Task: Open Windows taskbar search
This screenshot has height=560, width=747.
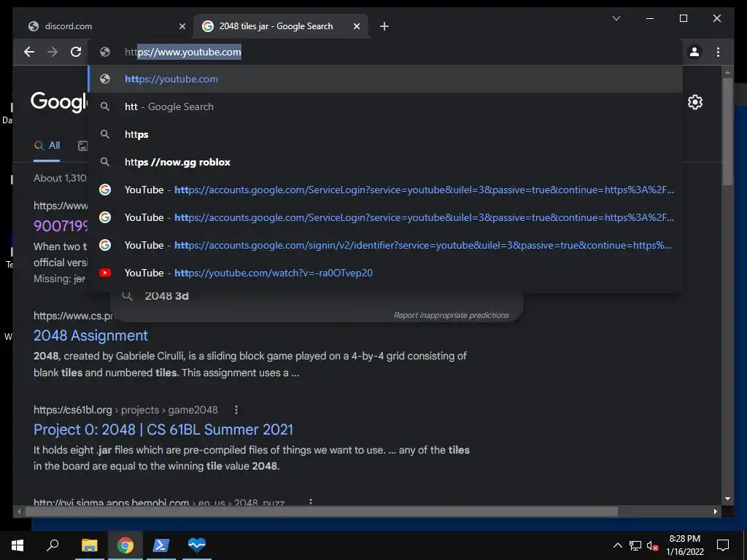Action: (53, 545)
